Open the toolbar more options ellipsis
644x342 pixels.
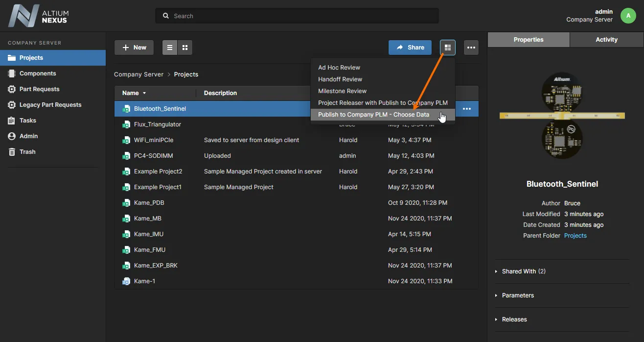471,48
